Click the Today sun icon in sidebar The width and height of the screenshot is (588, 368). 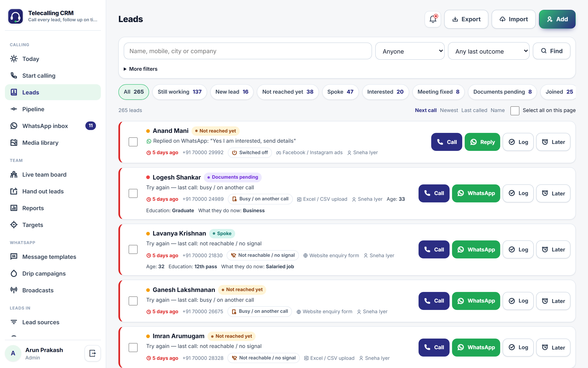click(14, 59)
